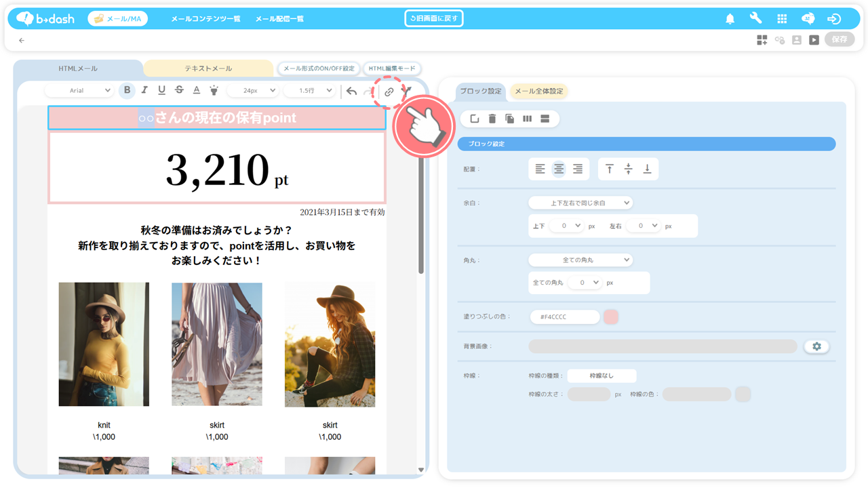Click the preview play icon near Save
The image size is (868, 488).
[x=814, y=40]
